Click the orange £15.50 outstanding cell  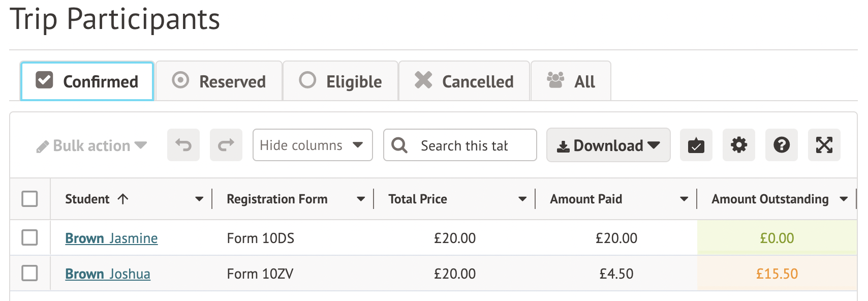(777, 274)
